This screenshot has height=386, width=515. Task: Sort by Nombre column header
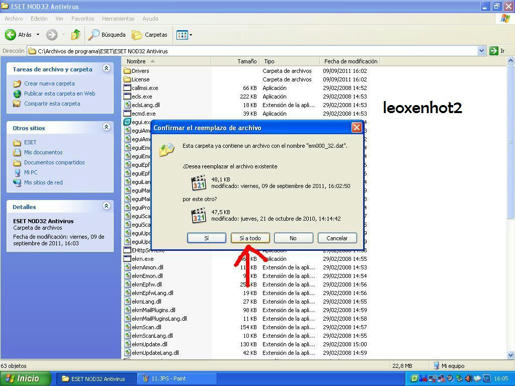[x=167, y=61]
